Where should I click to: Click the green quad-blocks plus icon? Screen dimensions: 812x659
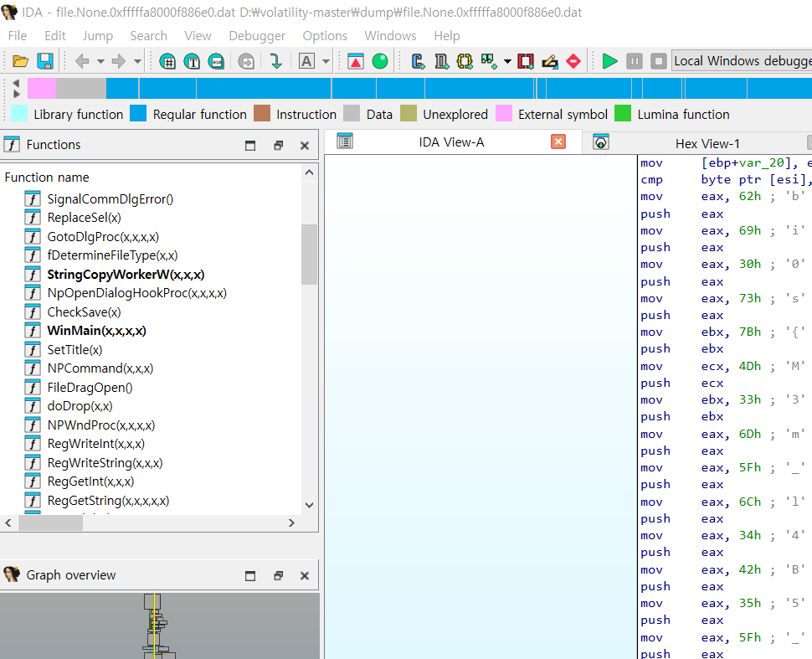pos(489,61)
